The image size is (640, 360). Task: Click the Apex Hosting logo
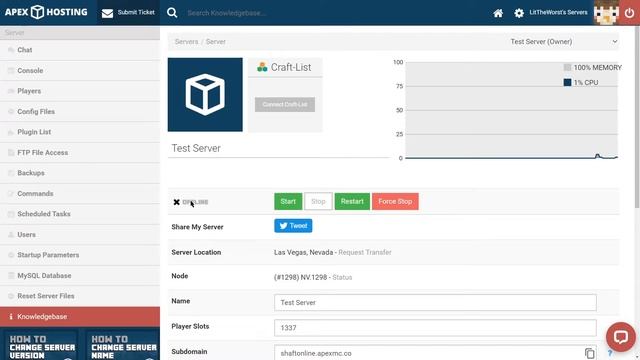point(46,12)
